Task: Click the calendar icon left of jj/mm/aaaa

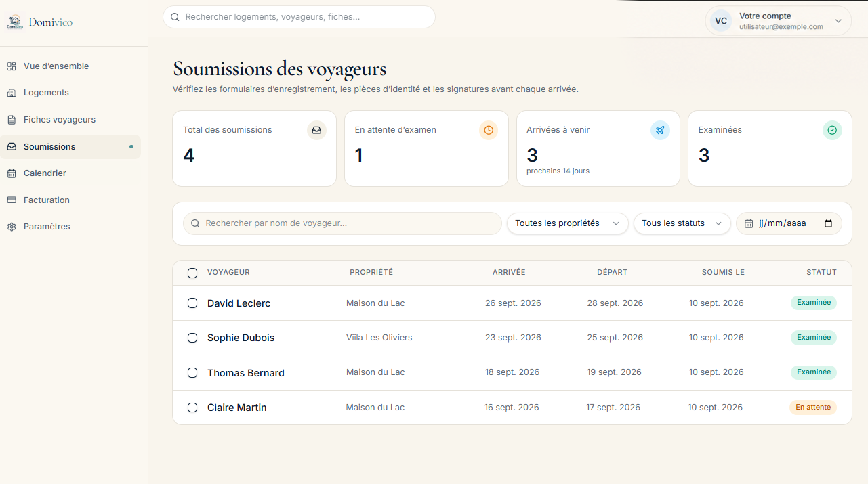Action: [x=749, y=223]
